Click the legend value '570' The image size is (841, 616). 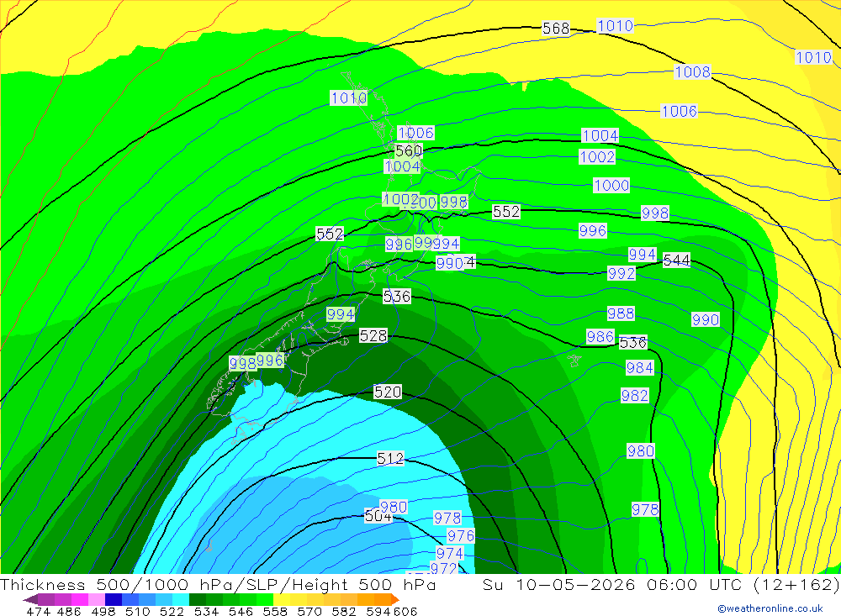tap(309, 611)
